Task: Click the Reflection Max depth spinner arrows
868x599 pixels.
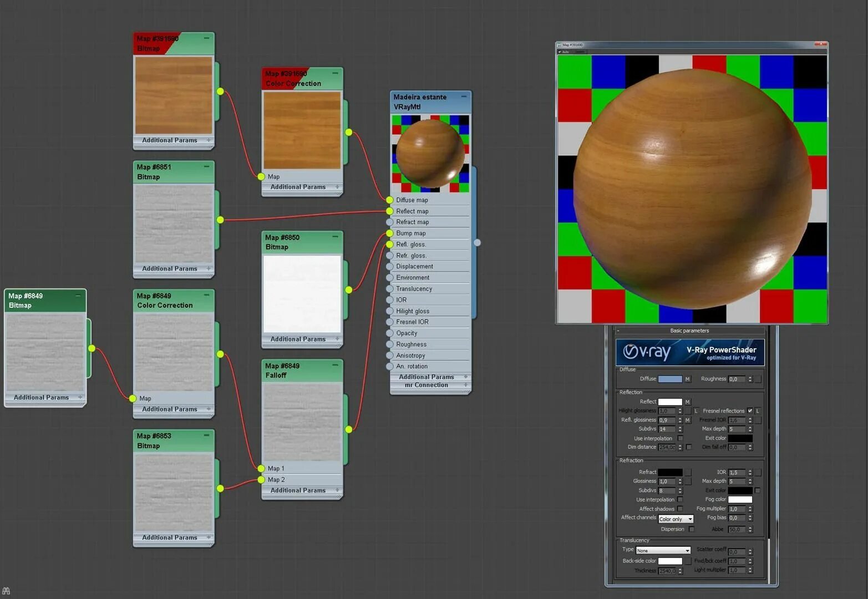Action: 750,429
